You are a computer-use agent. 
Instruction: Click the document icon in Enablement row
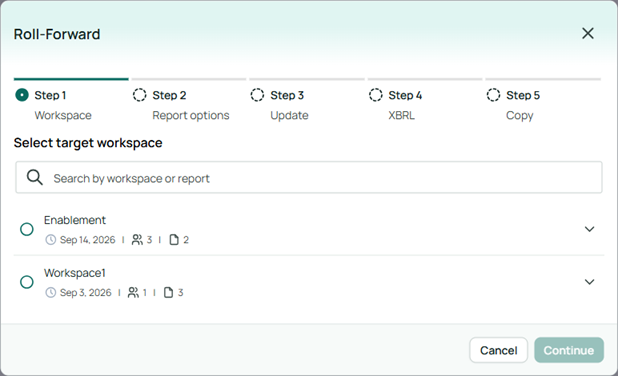174,240
